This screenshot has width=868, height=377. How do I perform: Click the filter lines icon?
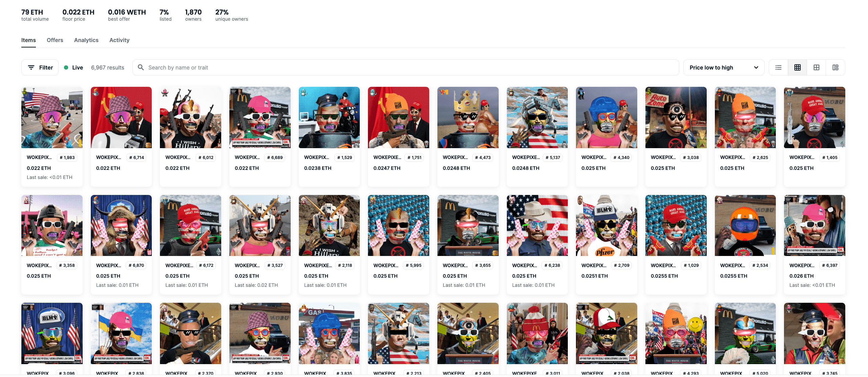[31, 67]
